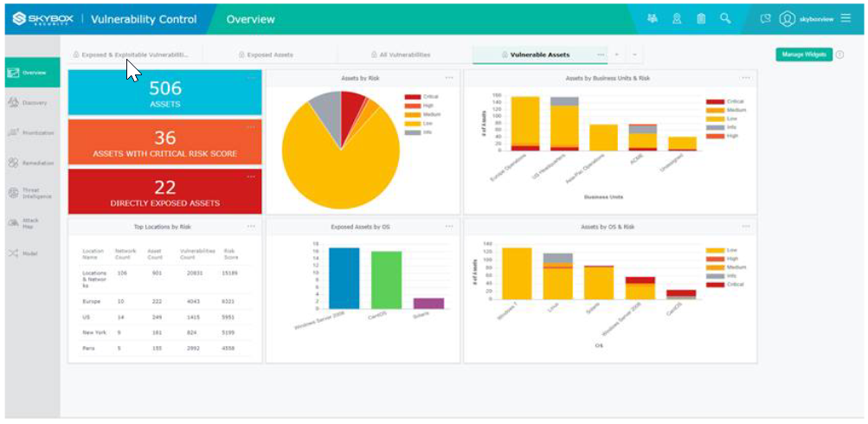The width and height of the screenshot is (868, 424).
Task: Switch to the Exposed Assets tab
Action: click(269, 55)
